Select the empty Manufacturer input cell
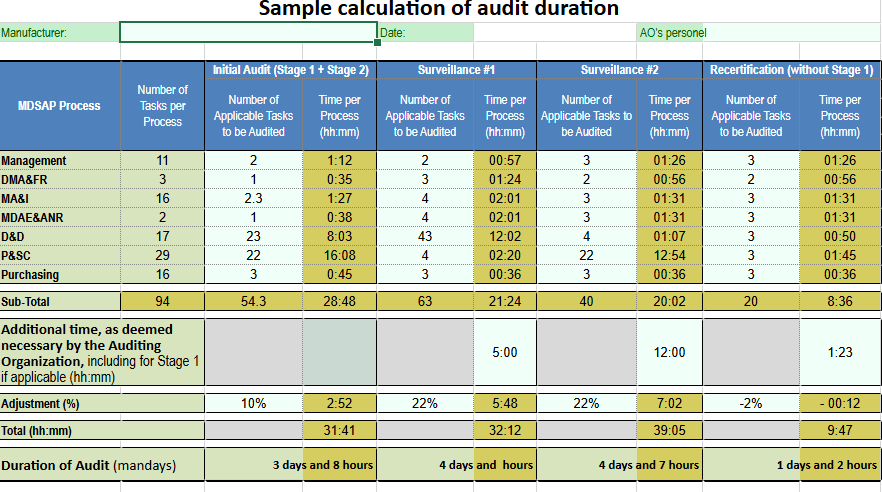Screen dimensions: 882x492 [x=247, y=33]
